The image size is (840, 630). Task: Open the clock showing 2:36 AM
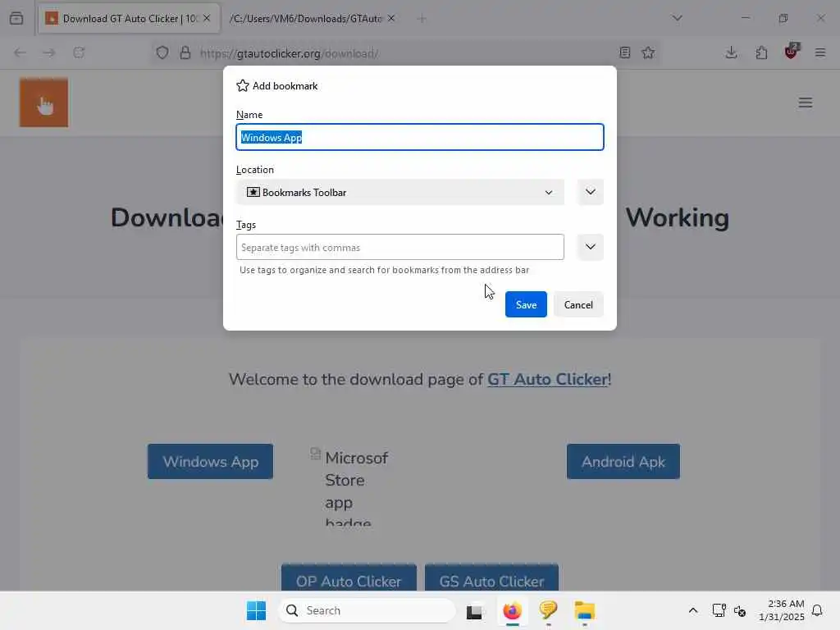[x=782, y=610]
